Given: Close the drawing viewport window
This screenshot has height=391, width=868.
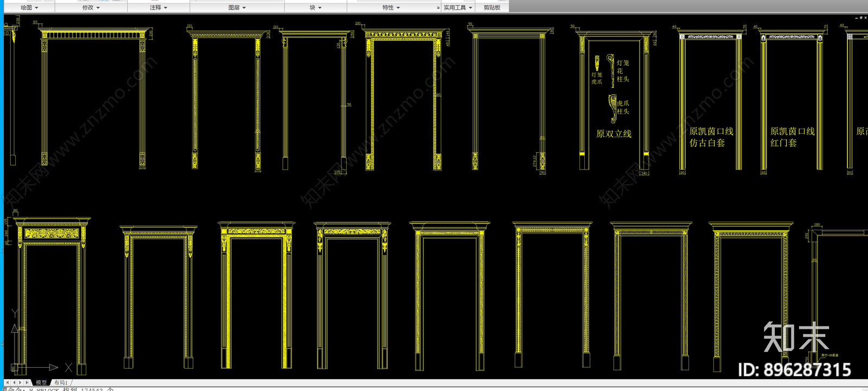Looking at the screenshot, I should [865, 18].
